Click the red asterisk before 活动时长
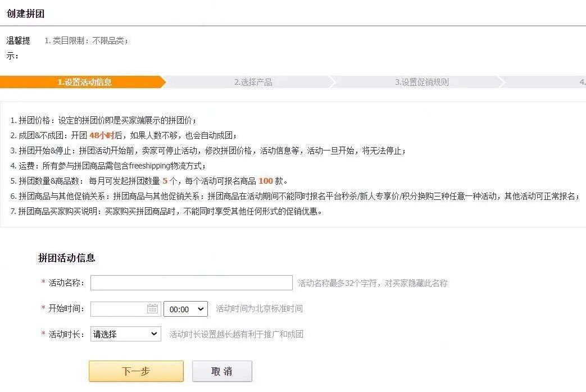 coord(44,334)
